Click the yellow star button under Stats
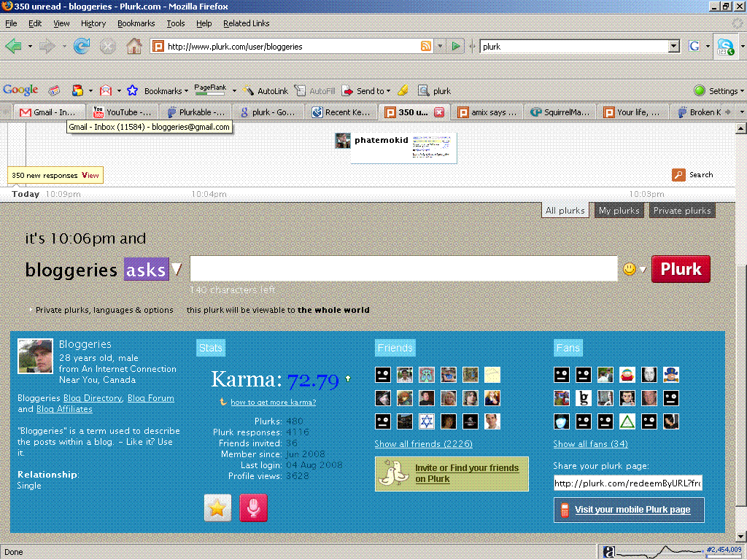 [217, 508]
